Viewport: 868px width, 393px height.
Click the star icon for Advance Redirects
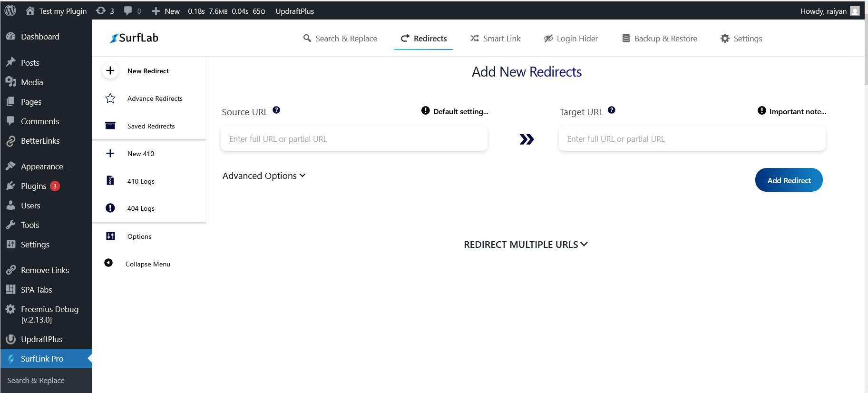[110, 98]
